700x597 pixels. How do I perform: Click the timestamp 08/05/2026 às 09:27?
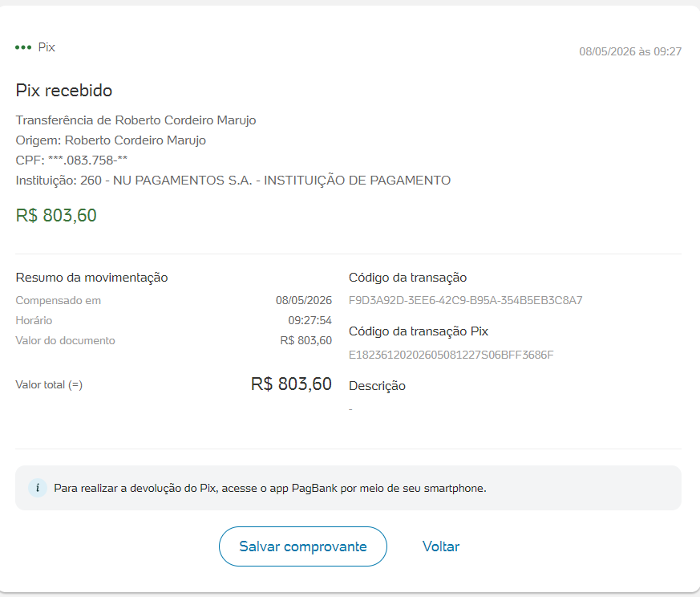pyautogui.click(x=630, y=52)
